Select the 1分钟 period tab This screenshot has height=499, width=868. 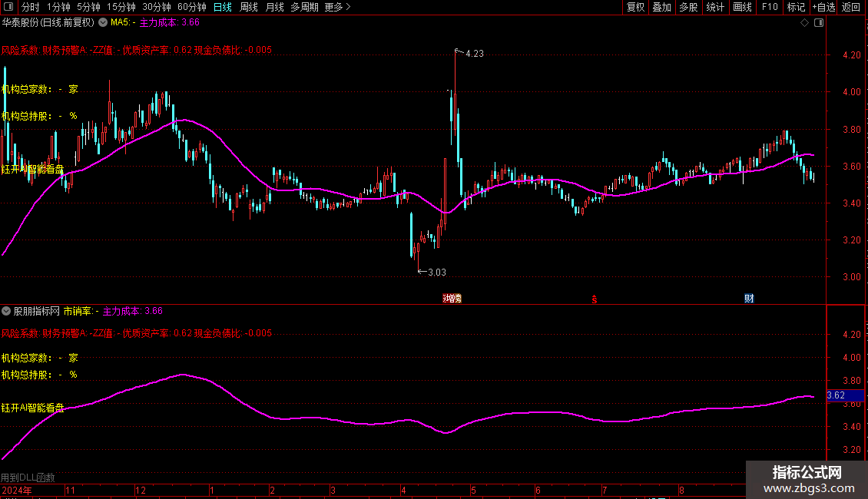point(58,7)
